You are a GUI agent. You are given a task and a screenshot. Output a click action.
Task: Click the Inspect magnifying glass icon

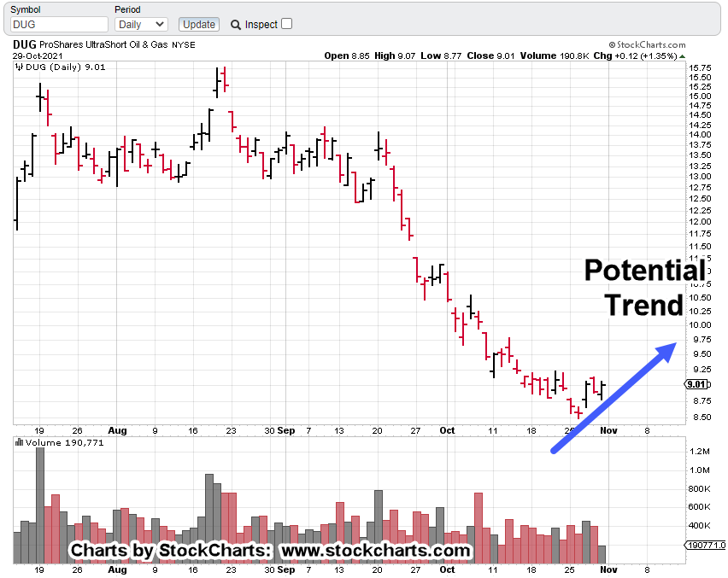click(x=236, y=25)
